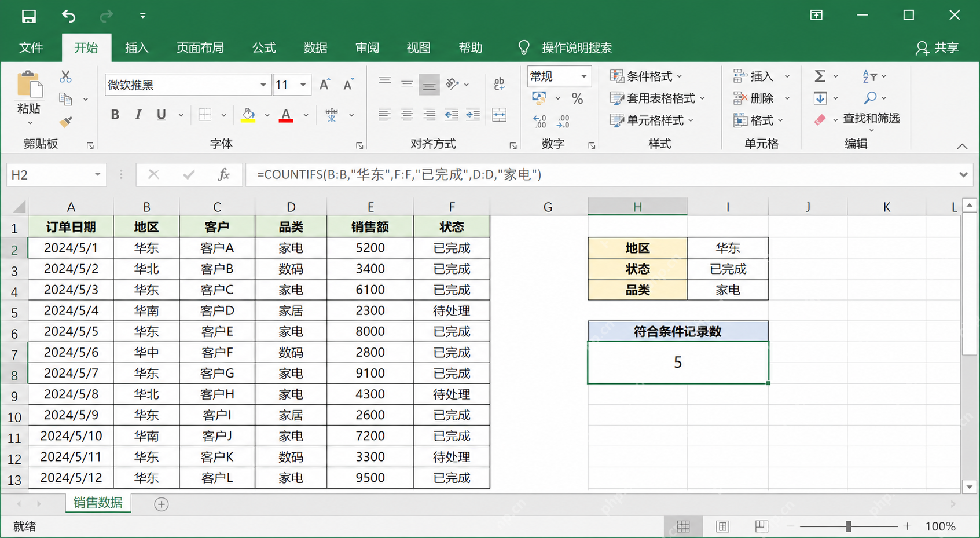Click the Copy icon in clipboard group
This screenshot has width=980, height=538.
click(65, 99)
